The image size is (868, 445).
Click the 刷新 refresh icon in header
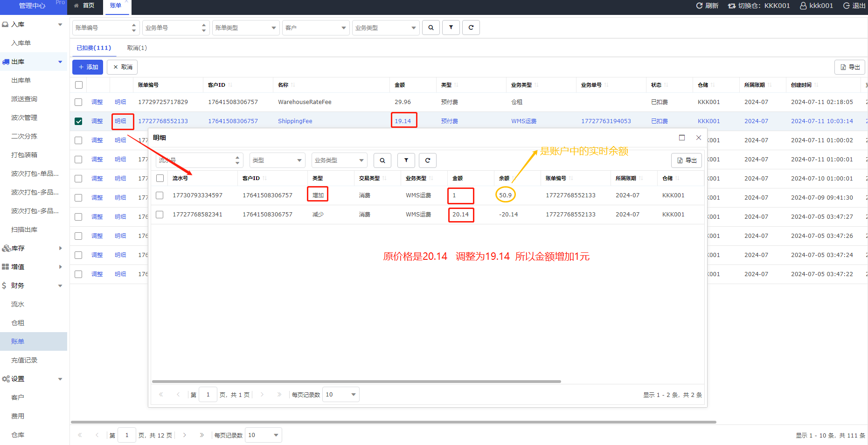699,6
